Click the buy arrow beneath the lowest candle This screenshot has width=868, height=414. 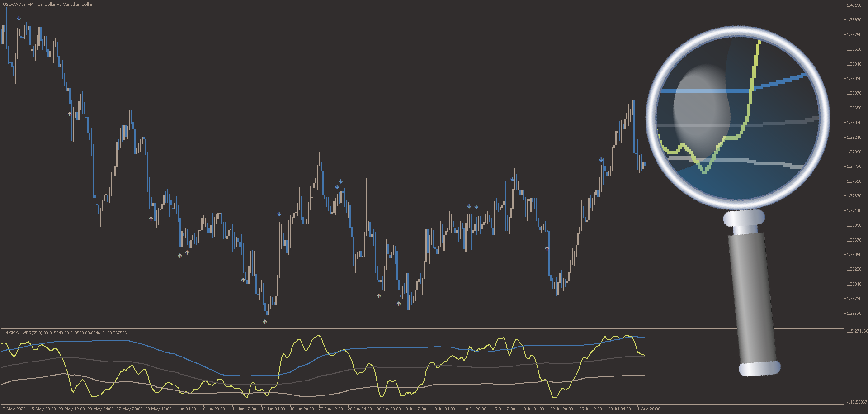pos(265,322)
